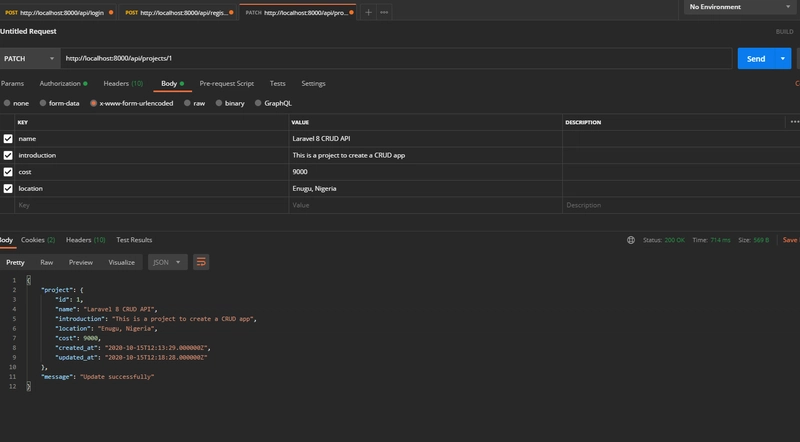Click the 'introduction' key cell
The height and width of the screenshot is (442, 800).
tap(152, 155)
